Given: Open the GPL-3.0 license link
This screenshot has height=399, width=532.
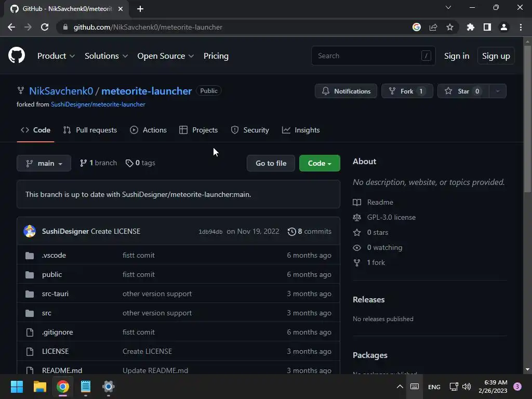Looking at the screenshot, I should click(384, 218).
